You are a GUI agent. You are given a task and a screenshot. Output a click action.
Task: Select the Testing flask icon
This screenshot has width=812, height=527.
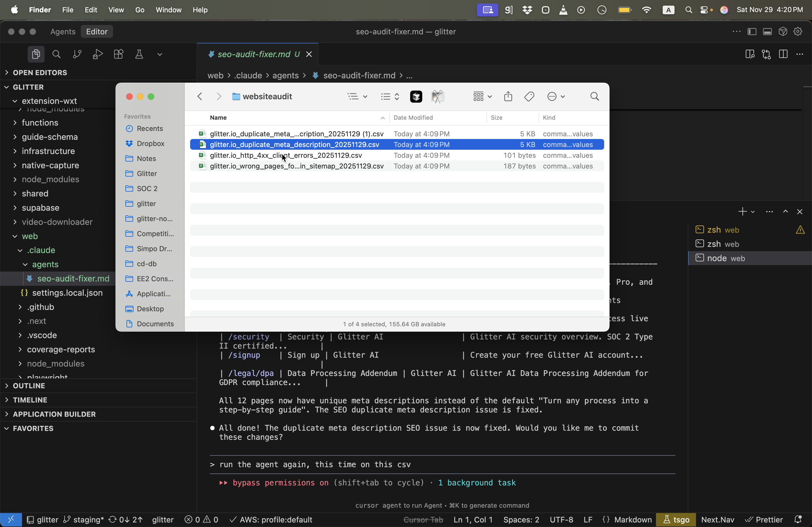click(x=139, y=54)
